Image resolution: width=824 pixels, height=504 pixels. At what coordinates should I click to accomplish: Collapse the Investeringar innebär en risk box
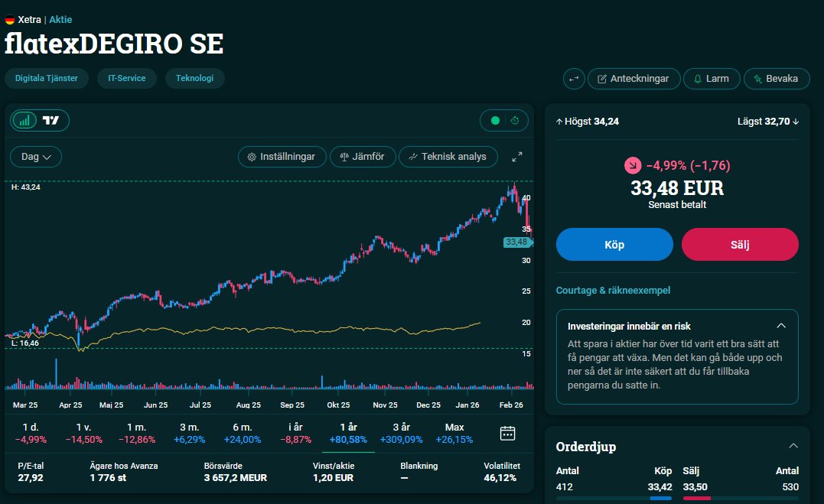click(x=781, y=326)
